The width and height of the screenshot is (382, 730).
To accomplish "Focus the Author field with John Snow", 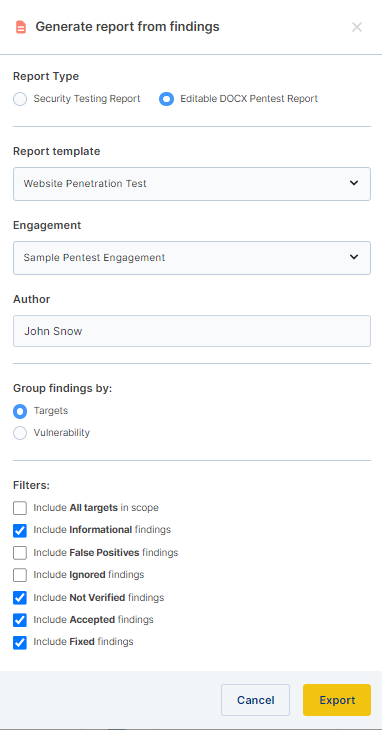I will (x=192, y=331).
